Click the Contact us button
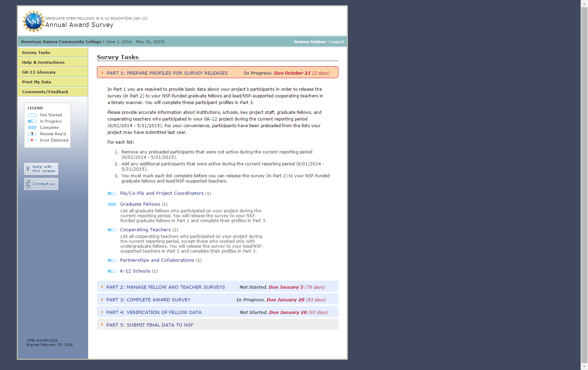 [x=41, y=184]
